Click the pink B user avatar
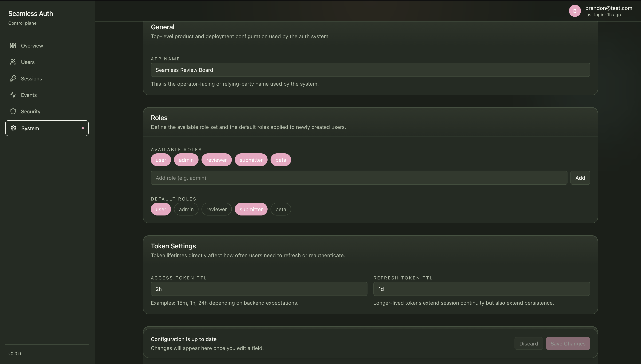This screenshot has height=364, width=641. (x=575, y=11)
